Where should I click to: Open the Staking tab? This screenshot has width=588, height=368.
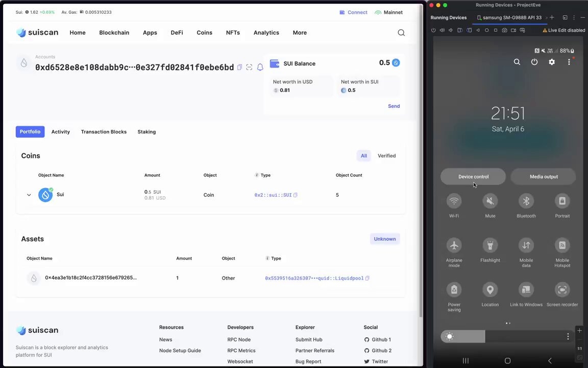tap(146, 131)
